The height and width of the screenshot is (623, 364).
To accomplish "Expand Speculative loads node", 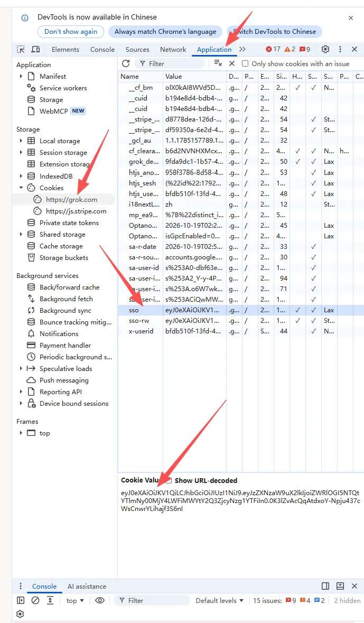I will point(21,369).
